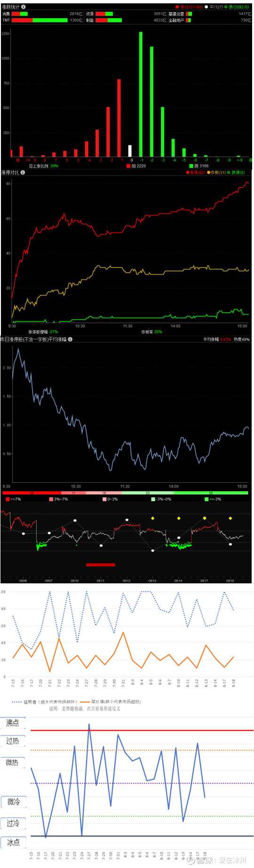Viewport: 254px width, 868px height.
Task: Select the orange 炸板(31) legend marker
Action: 208,173
